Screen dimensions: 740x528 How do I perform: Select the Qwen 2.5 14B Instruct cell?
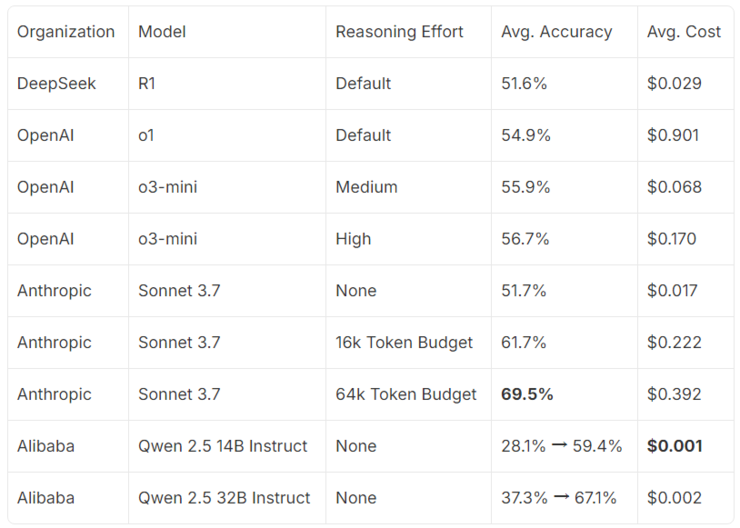pos(223,446)
